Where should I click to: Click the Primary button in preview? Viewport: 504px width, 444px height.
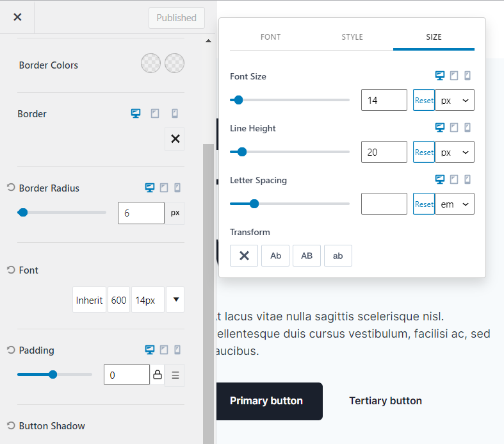pos(266,401)
